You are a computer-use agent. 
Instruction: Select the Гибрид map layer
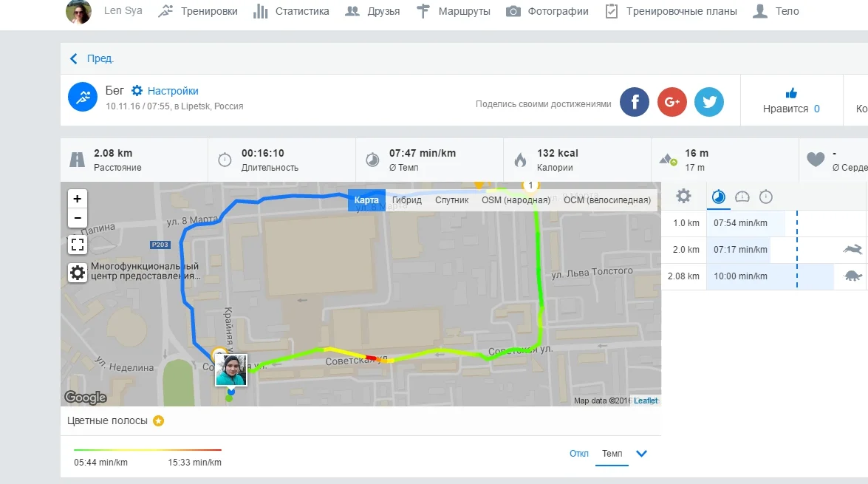[x=407, y=200]
